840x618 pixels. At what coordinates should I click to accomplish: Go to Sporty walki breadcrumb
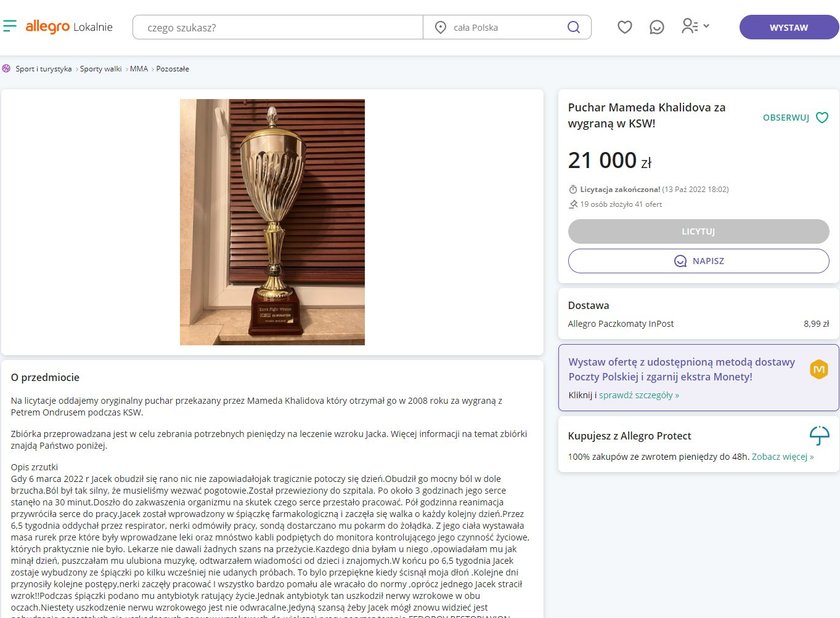pos(101,69)
